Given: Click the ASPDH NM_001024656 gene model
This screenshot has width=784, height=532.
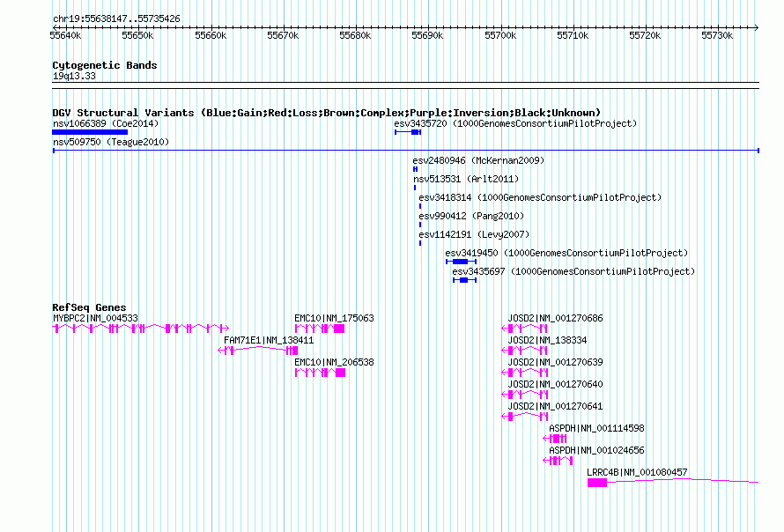Looking at the screenshot, I should (x=558, y=461).
